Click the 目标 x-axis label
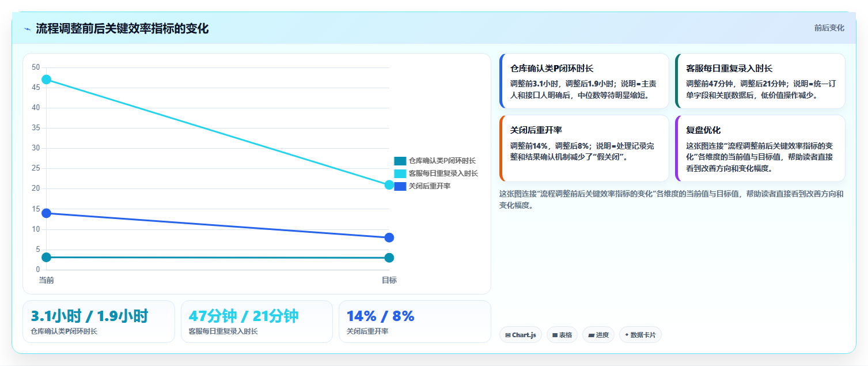868x366 pixels. pos(389,280)
